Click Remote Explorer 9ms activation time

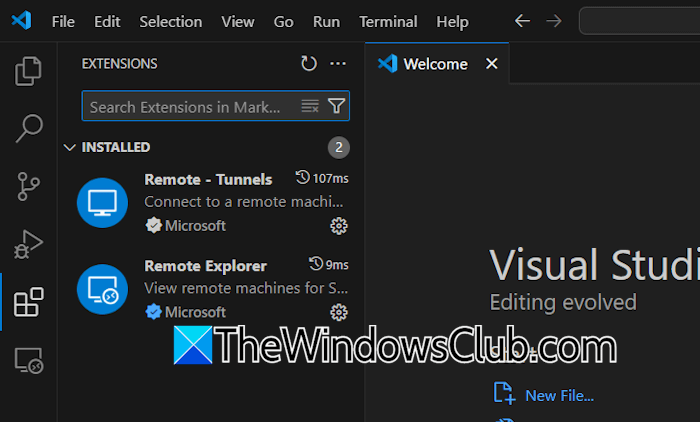click(x=329, y=264)
